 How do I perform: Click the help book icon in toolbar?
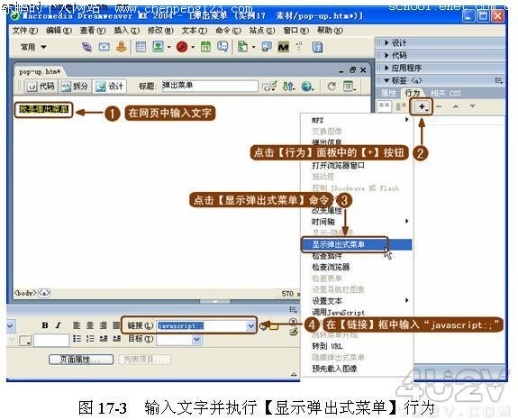pos(317,47)
